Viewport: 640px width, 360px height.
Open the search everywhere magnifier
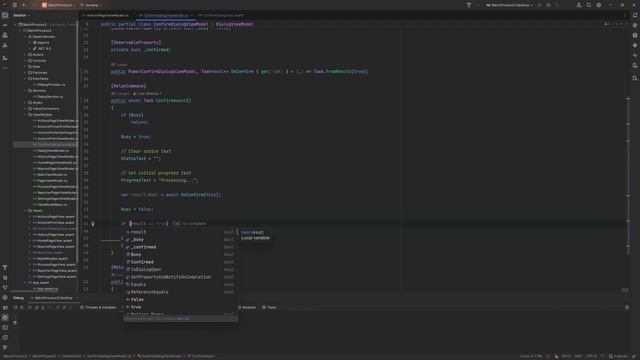589,5
